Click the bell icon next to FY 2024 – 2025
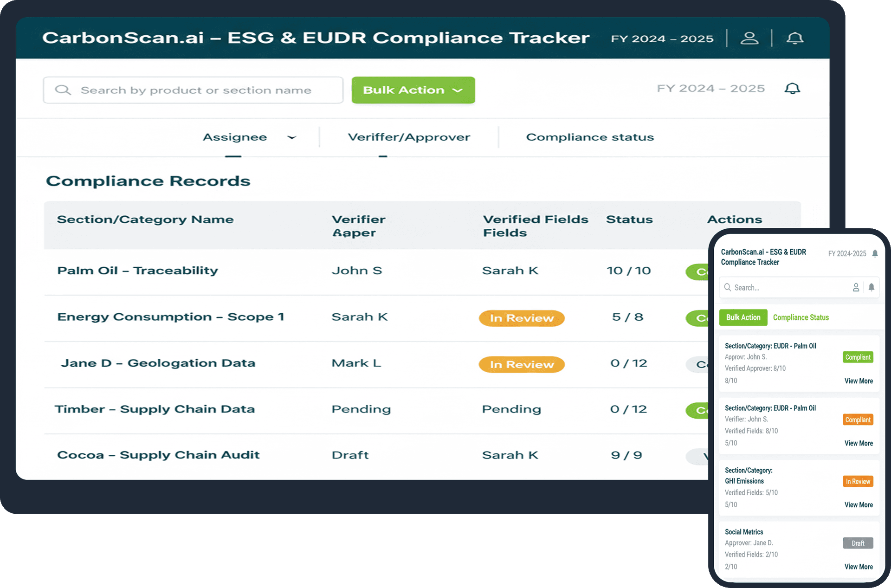The height and width of the screenshot is (588, 891). [x=793, y=88]
